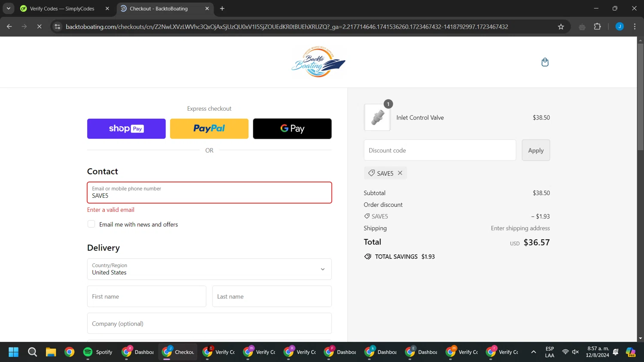The height and width of the screenshot is (362, 644).
Task: Stop loading the page
Action: pyautogui.click(x=39, y=27)
